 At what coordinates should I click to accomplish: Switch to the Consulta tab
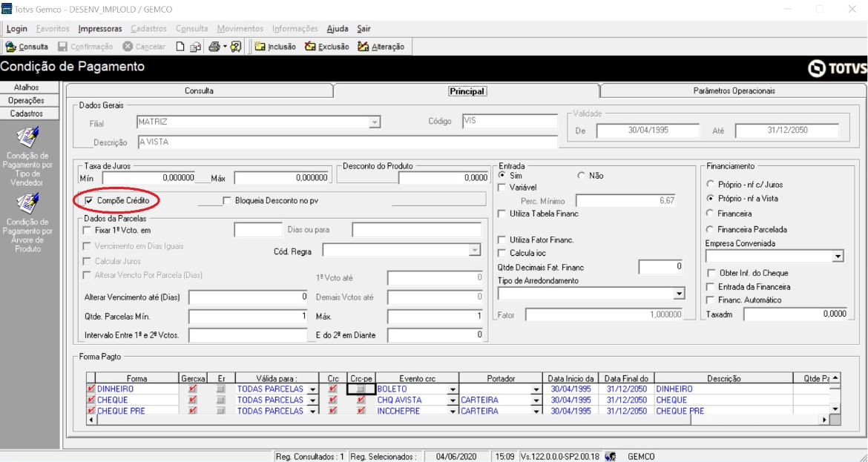[x=200, y=90]
